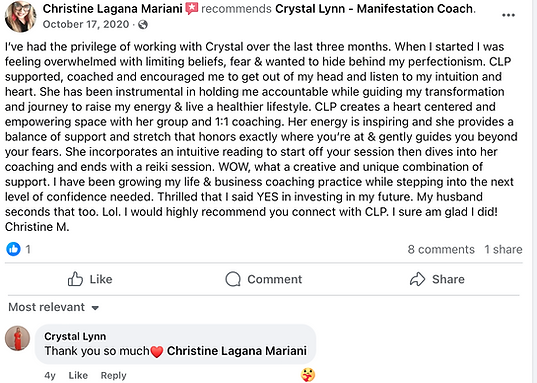Screen dimensions: 537x383
Task: Click the emoji reaction on Crystal's comment
Action: pyautogui.click(x=308, y=375)
